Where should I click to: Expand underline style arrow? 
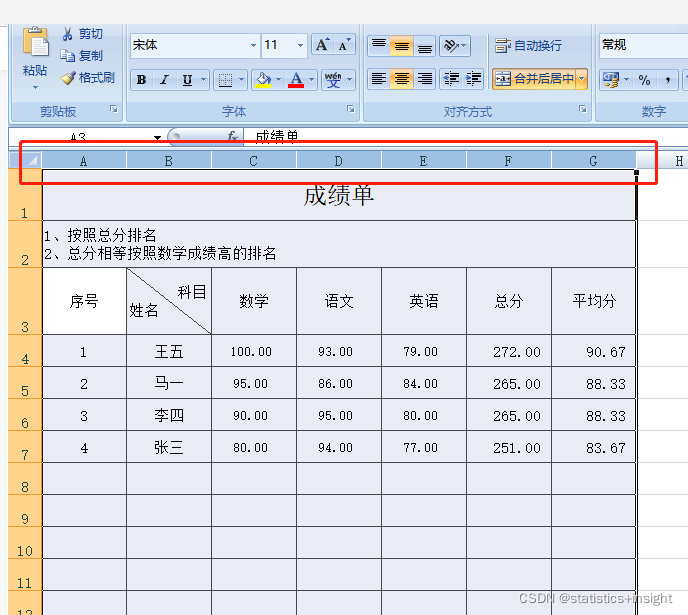tap(203, 80)
